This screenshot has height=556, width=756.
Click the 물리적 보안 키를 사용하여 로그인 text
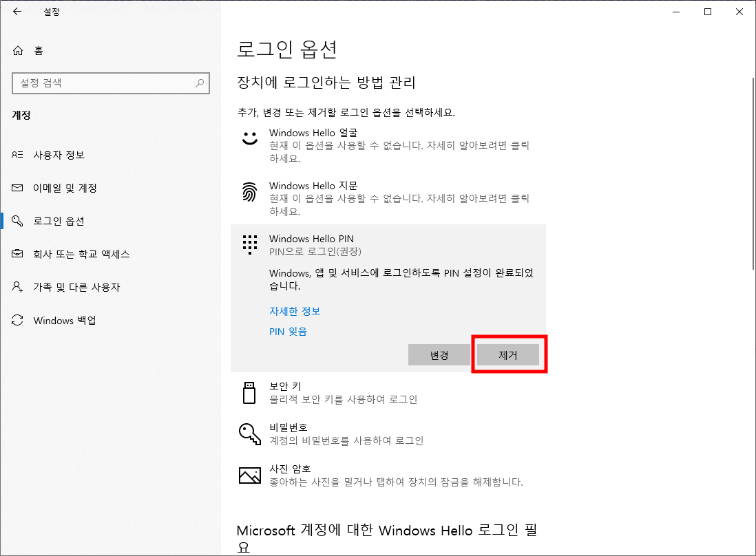[x=344, y=399]
